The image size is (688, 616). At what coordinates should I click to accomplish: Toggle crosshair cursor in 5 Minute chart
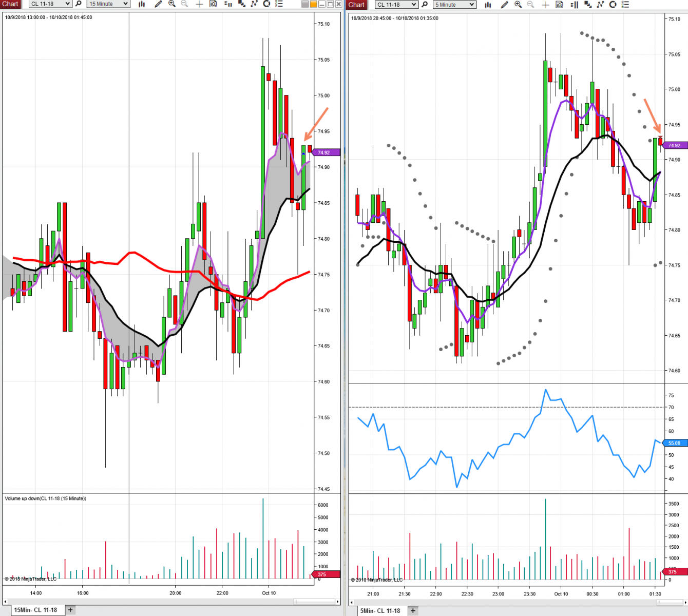pos(545,5)
